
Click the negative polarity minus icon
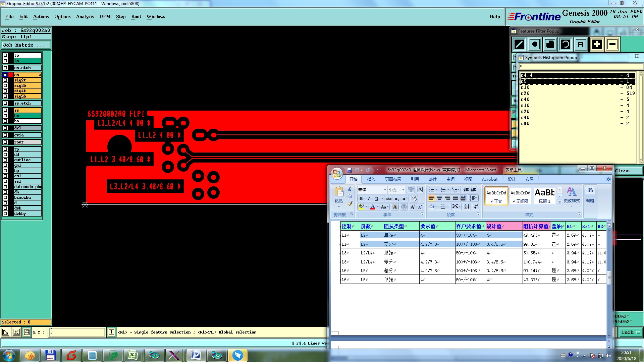click(612, 44)
